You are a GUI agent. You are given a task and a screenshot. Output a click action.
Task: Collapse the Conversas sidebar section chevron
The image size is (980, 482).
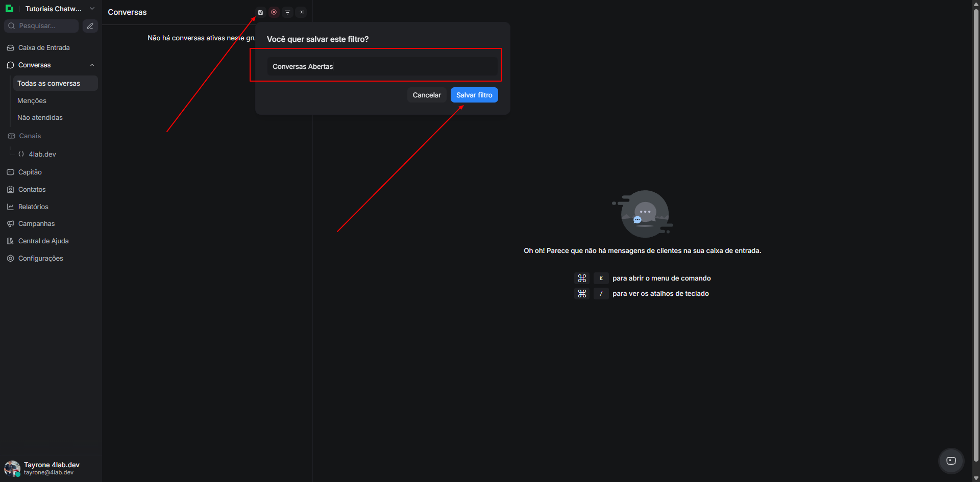point(92,65)
